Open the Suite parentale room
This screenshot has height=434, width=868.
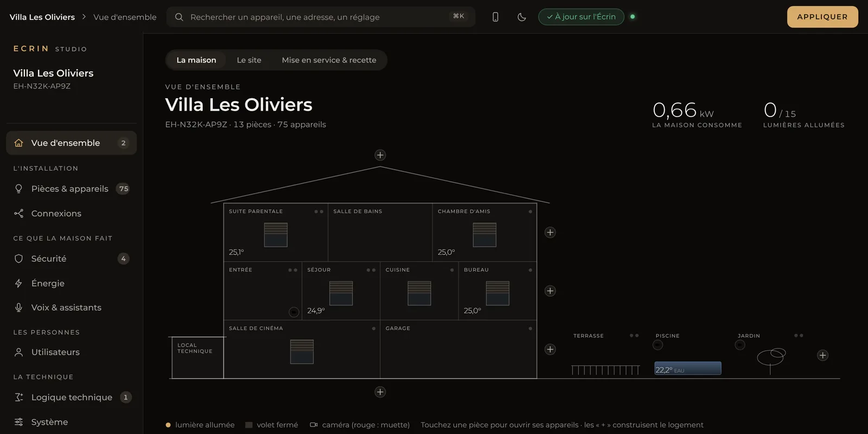[x=276, y=232]
